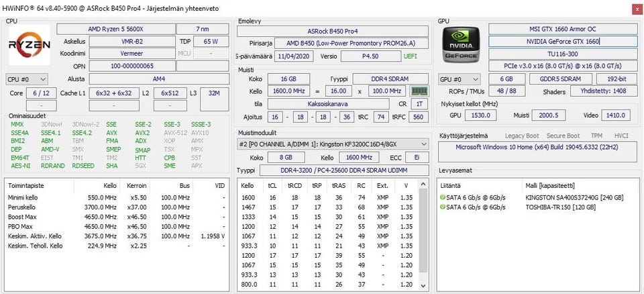Click the ASRock B450 Pro4 motherboard field

333,31
